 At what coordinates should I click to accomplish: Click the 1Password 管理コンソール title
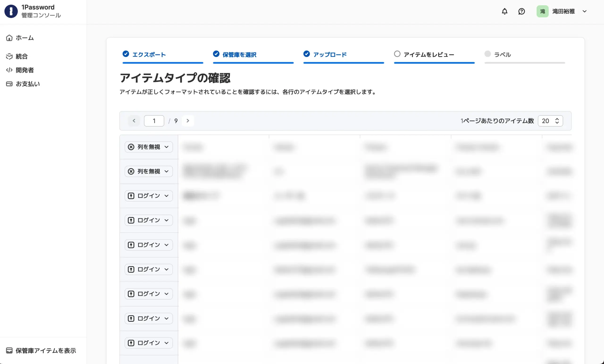[41, 11]
